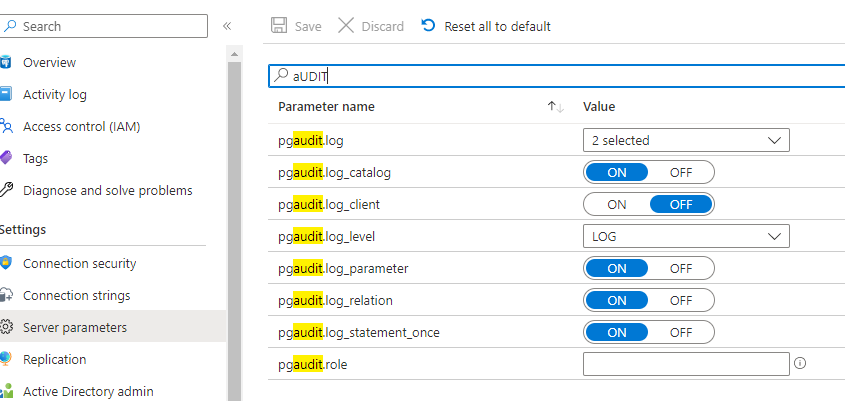The image size is (845, 401).
Task: Click the Access control (IAM) icon
Action: coord(7,127)
